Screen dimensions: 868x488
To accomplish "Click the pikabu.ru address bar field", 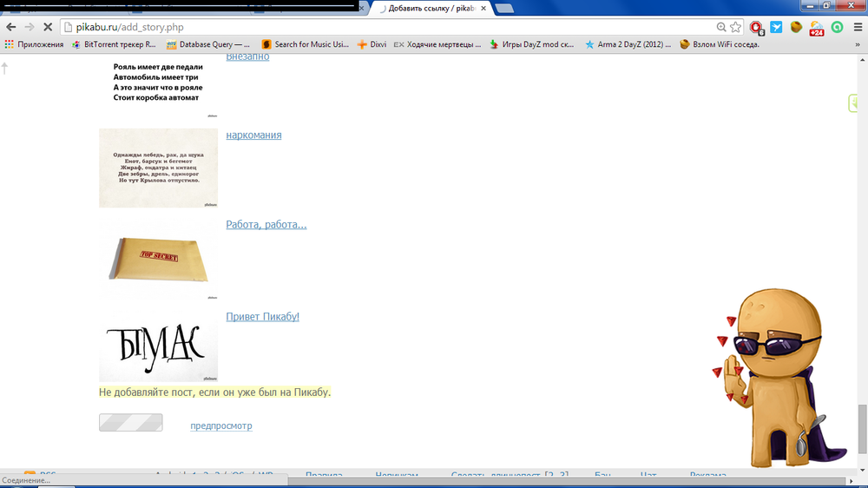I will tap(391, 27).
